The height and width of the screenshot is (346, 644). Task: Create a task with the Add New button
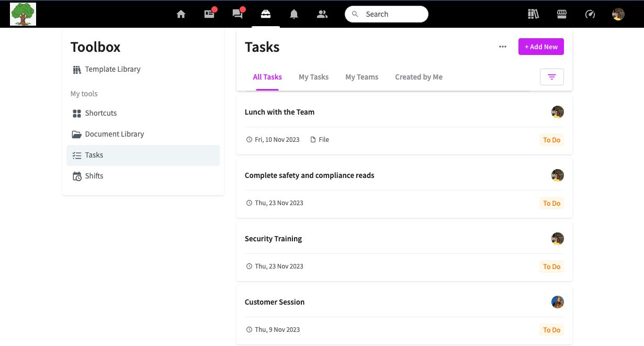coord(541,47)
